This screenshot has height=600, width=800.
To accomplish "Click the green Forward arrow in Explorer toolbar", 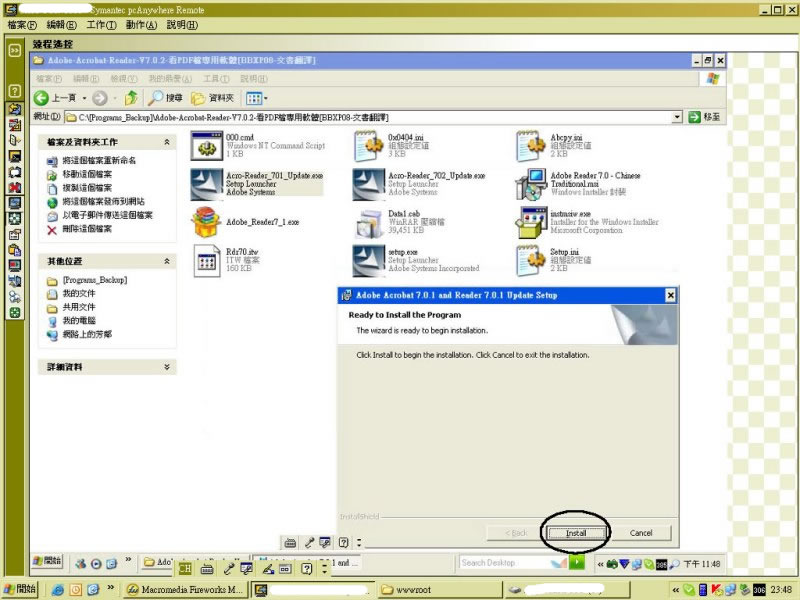I will click(x=100, y=97).
